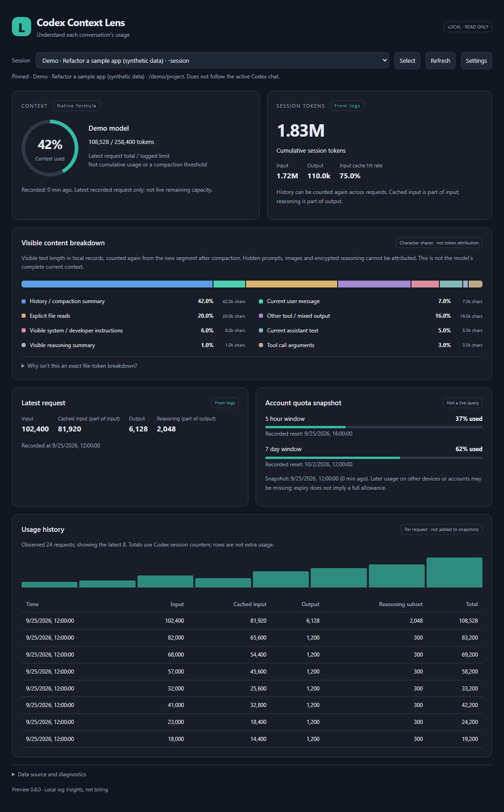Click the Session Tokens From logs badge
Screen dimensions: 504x812
(347, 106)
